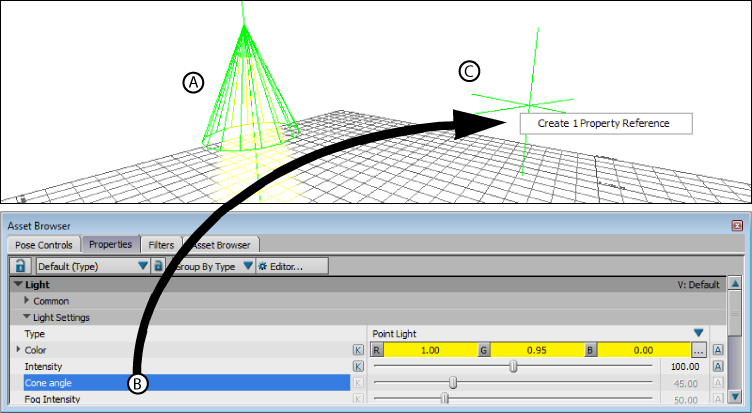The image size is (752, 413).
Task: Click the K keyframe button for Intensity
Action: point(358,367)
